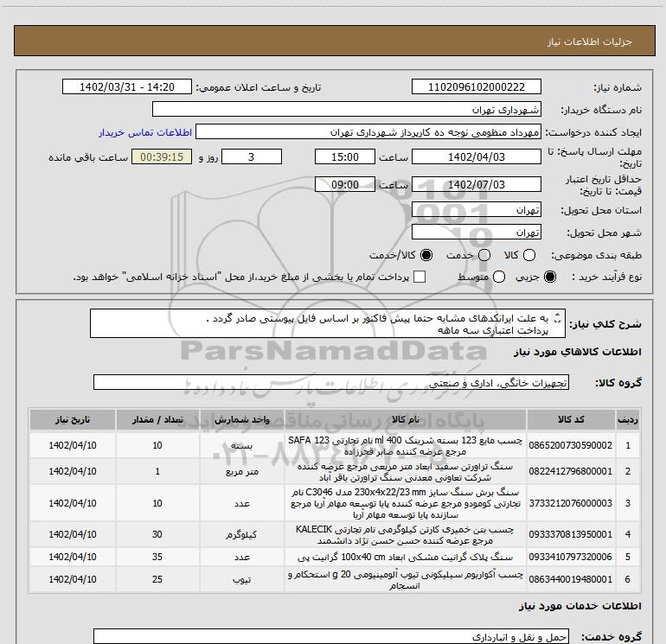Click the black granite slab item name
This screenshot has width=666, height=644.
[x=405, y=557]
